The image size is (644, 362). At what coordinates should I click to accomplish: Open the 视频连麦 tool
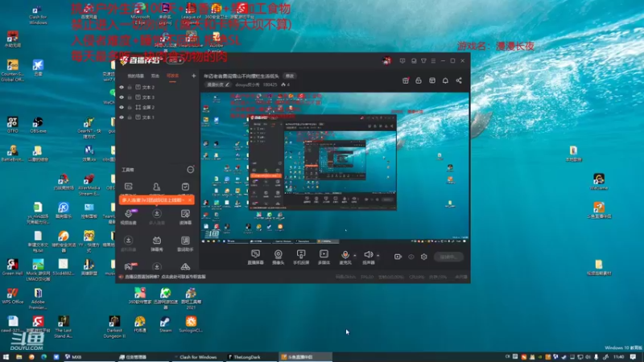click(x=129, y=216)
